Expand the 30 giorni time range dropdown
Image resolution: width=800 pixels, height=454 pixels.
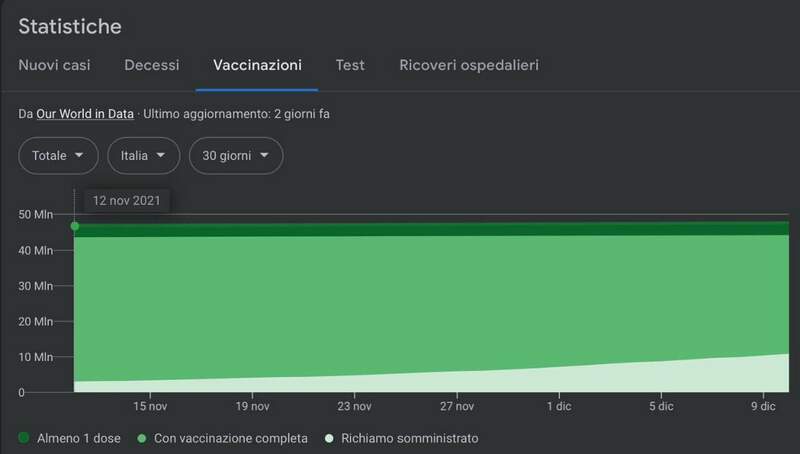[x=235, y=156]
